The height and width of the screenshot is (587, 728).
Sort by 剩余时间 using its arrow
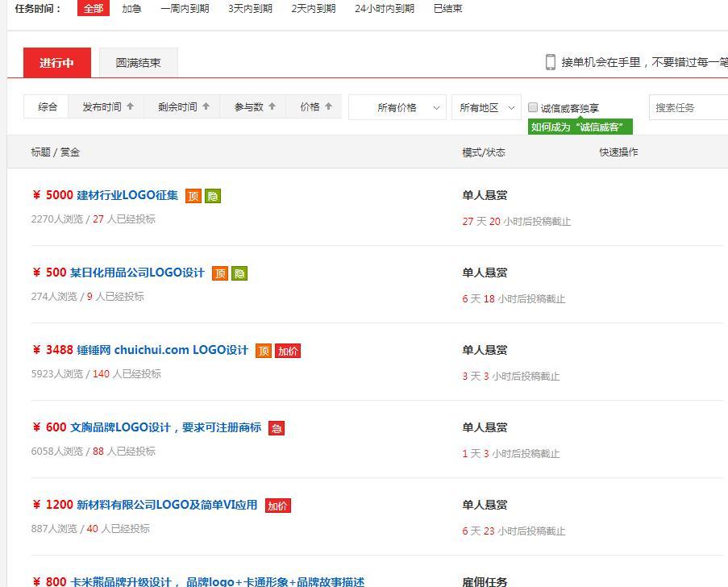tap(206, 106)
